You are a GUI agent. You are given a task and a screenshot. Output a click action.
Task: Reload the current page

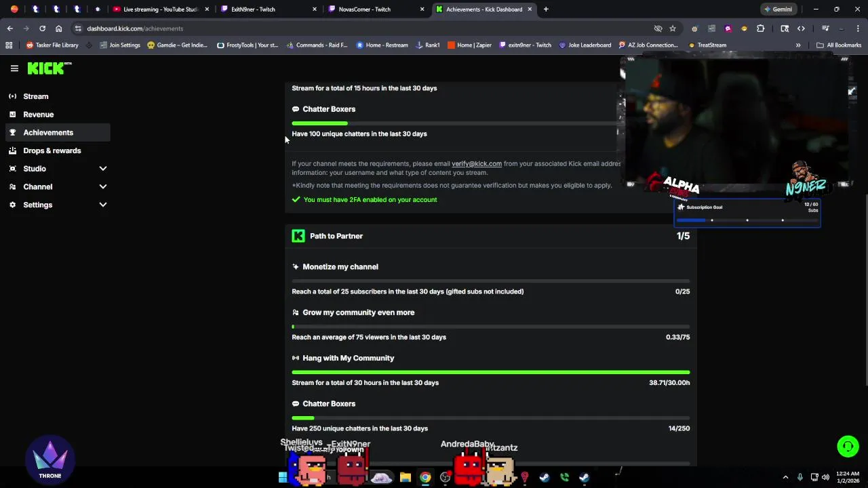click(42, 28)
